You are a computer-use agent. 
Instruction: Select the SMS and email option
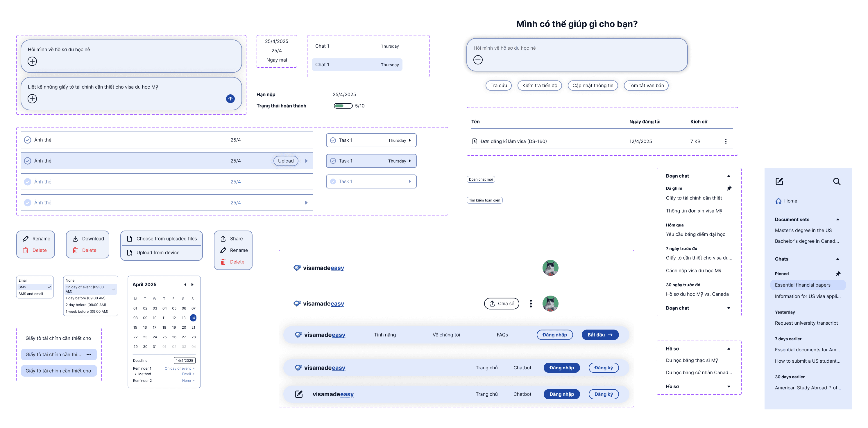31,294
